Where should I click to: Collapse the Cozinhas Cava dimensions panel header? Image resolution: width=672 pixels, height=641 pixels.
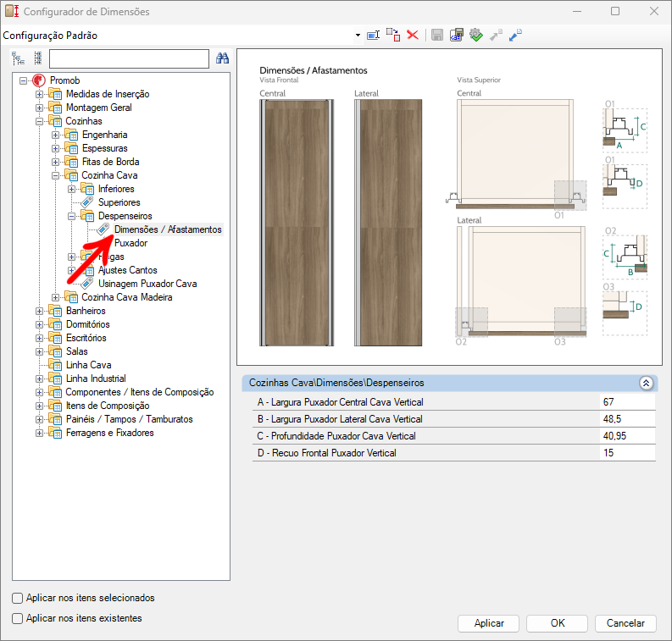[x=646, y=383]
